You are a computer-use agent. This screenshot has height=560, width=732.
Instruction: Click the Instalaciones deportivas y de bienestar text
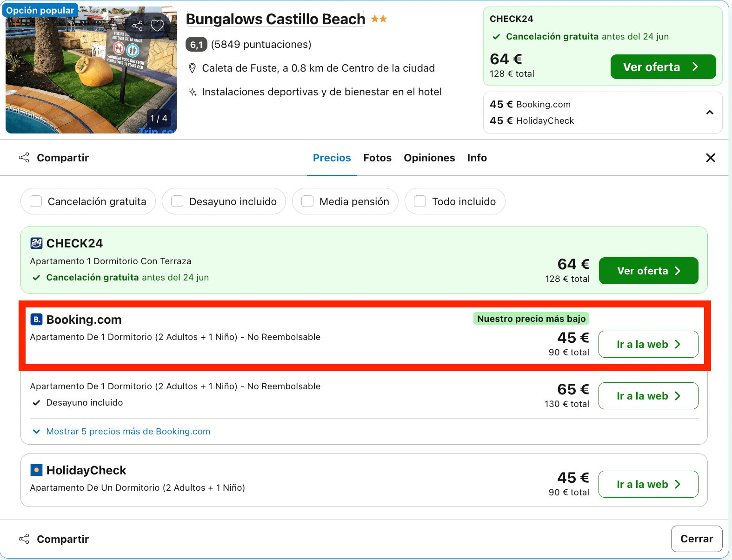(x=322, y=92)
